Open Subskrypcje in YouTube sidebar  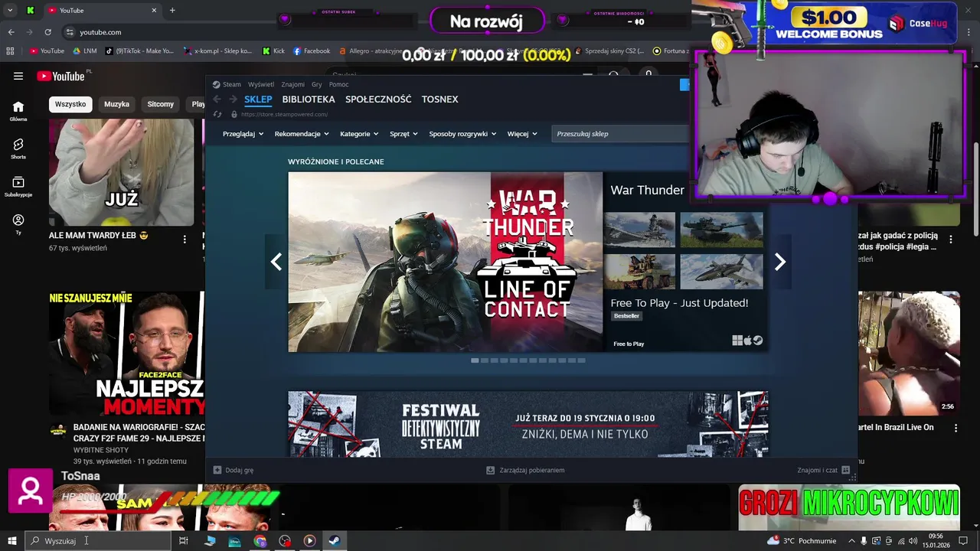18,186
